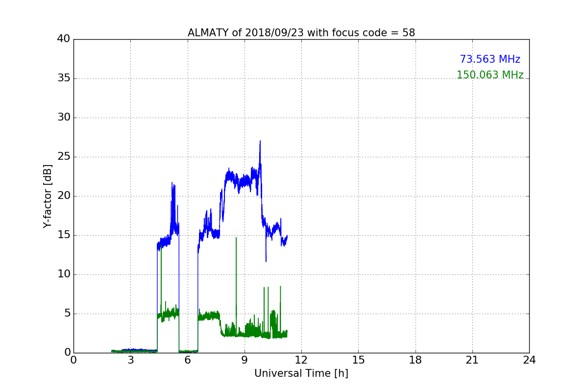This screenshot has width=588, height=392.
Task: Click the x-axis tick label '9'
Action: tap(245, 360)
